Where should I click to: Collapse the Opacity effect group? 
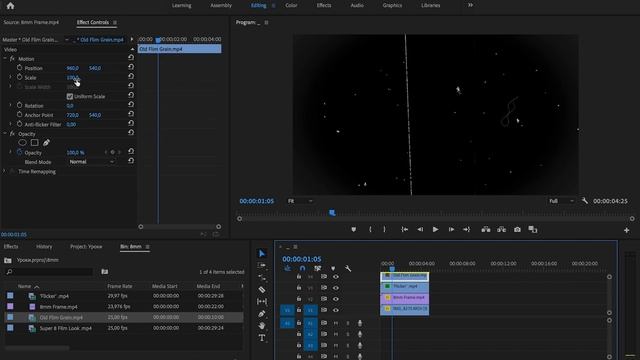5,133
